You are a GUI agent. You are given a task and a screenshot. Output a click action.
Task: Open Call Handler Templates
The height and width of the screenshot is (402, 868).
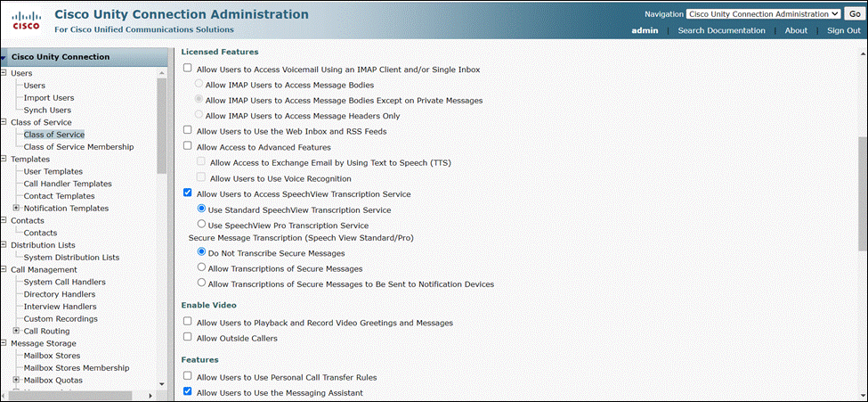(68, 184)
